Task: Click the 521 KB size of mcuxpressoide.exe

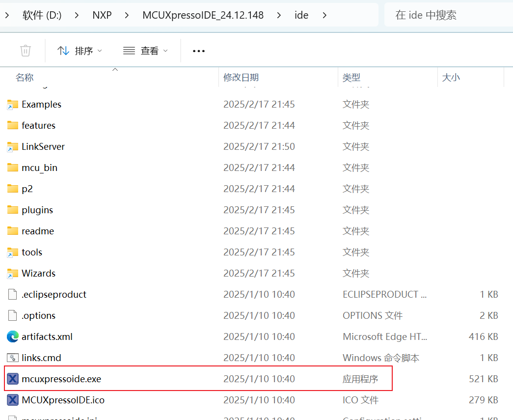Action: click(x=484, y=379)
